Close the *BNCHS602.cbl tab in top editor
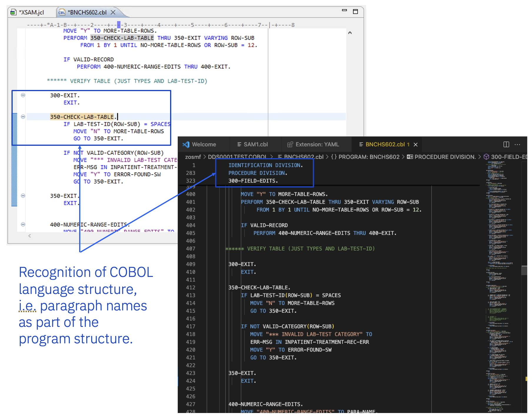The width and height of the screenshot is (532, 418). (113, 12)
